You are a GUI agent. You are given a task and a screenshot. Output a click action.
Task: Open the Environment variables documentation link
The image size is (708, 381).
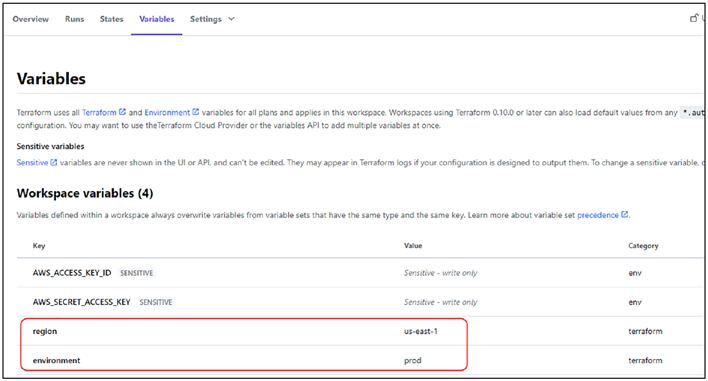coord(167,112)
